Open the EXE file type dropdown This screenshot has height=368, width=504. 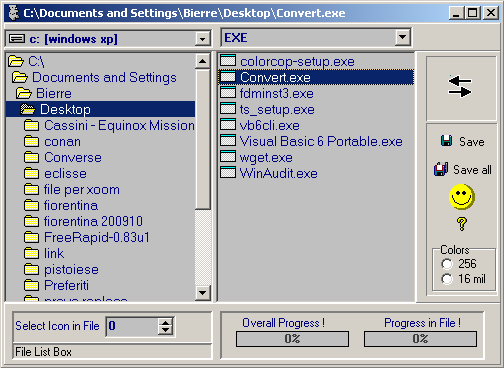[x=402, y=37]
